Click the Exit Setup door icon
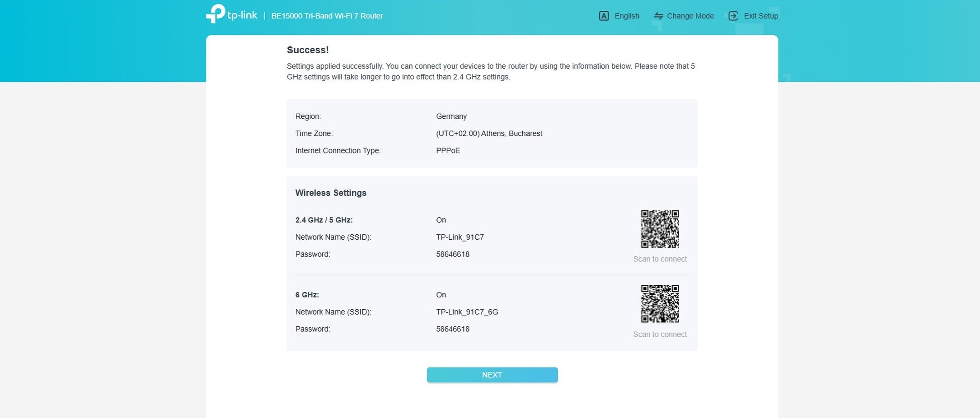980x418 pixels. (x=733, y=16)
